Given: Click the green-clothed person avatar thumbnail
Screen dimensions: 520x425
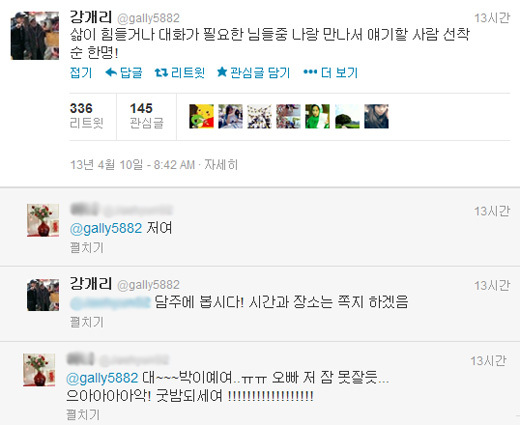Looking at the screenshot, I should coord(317,116).
